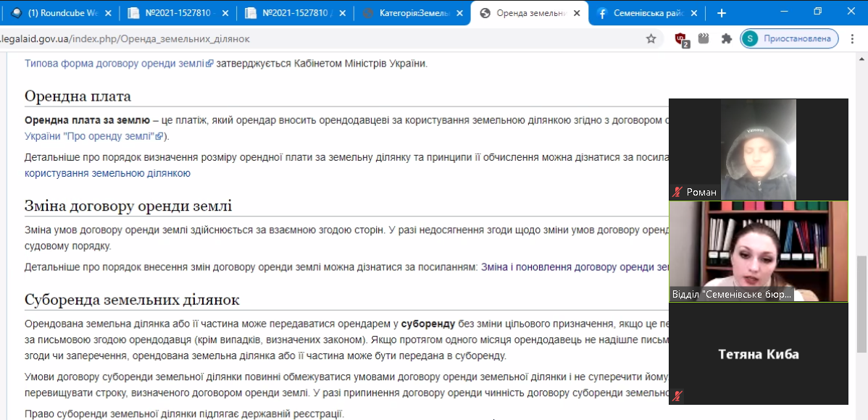Open the Extensions puzzle-piece menu
868x420 pixels.
tap(726, 38)
